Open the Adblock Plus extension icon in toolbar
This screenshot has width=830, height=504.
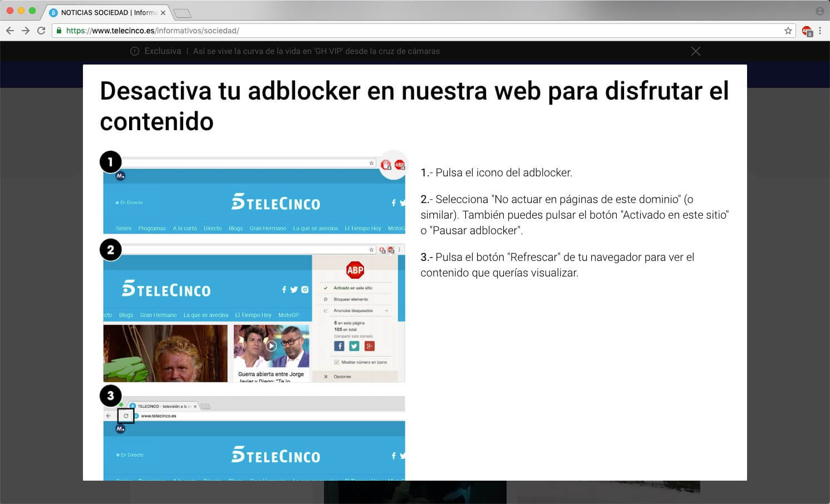[x=807, y=31]
